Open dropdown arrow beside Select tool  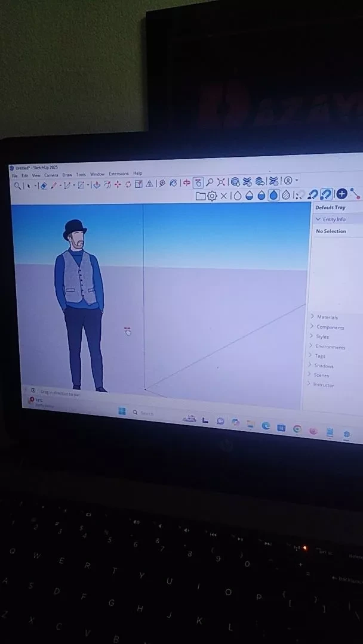[x=35, y=185]
